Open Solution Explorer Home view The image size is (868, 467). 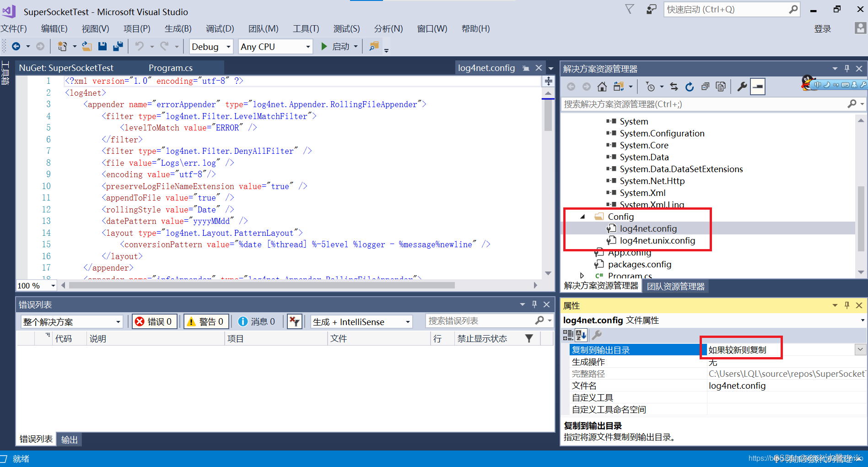(602, 86)
